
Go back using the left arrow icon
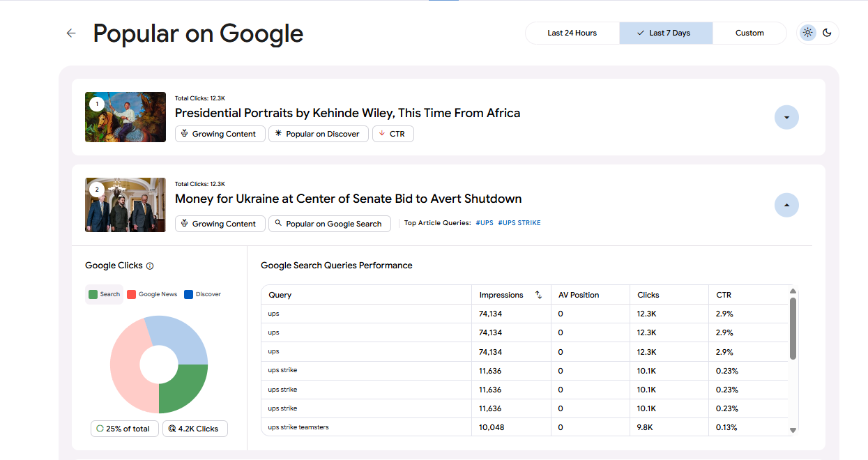71,33
